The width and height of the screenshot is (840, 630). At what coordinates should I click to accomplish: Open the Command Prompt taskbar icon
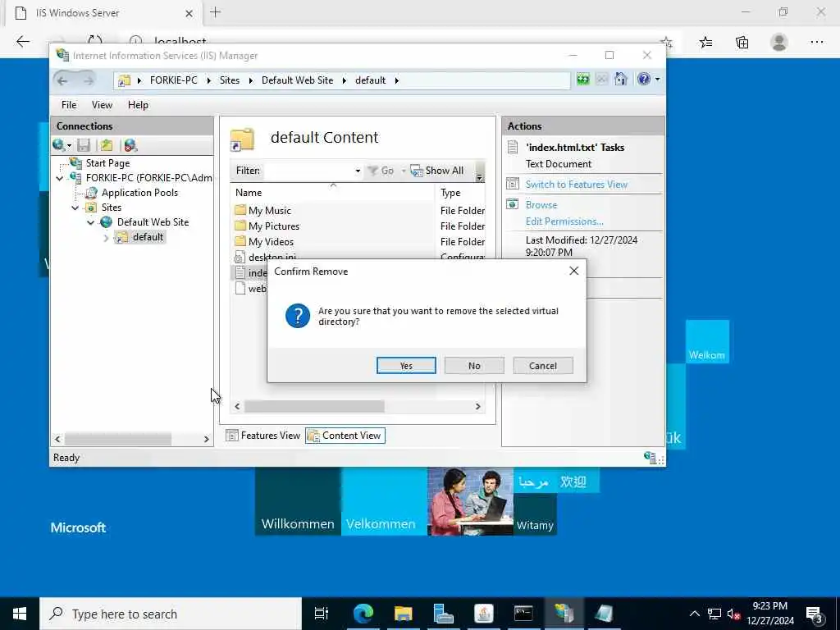pyautogui.click(x=523, y=614)
